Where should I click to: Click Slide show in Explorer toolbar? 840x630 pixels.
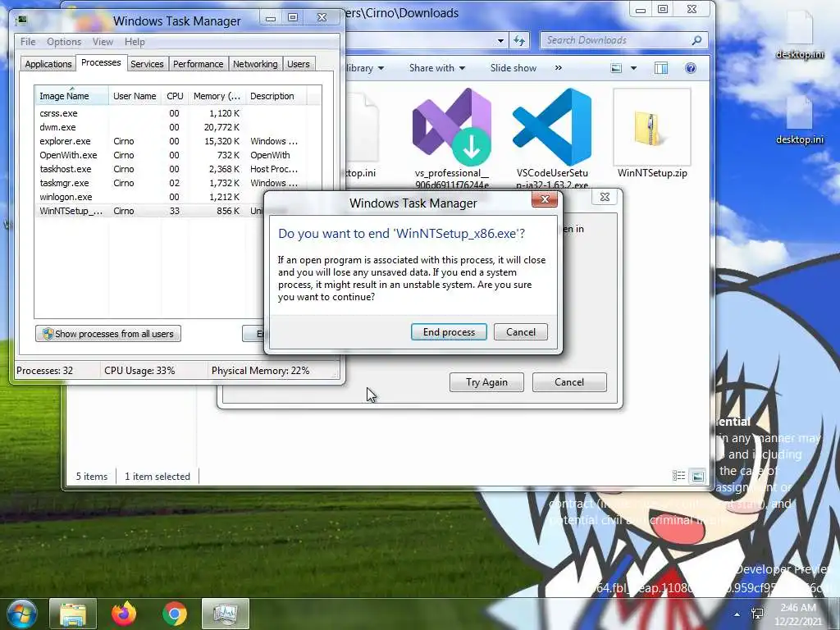[513, 68]
